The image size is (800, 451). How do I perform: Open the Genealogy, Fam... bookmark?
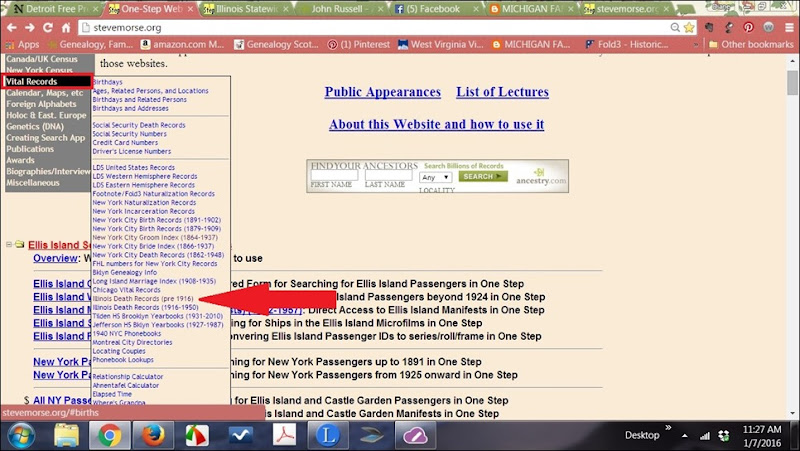(91, 44)
